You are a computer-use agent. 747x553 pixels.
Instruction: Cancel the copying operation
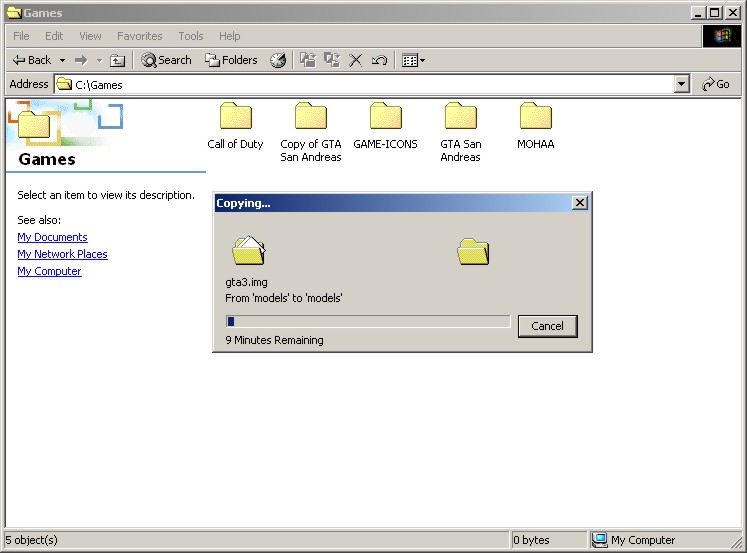(547, 326)
